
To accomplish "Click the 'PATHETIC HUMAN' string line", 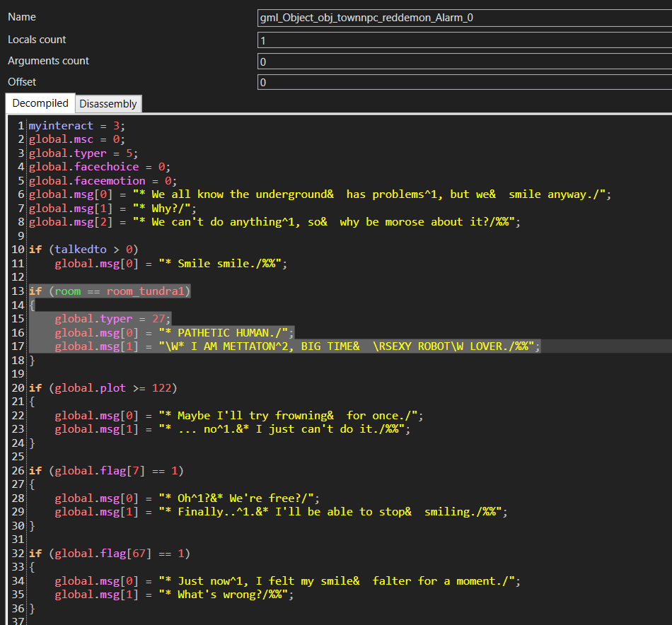I will 174,333.
